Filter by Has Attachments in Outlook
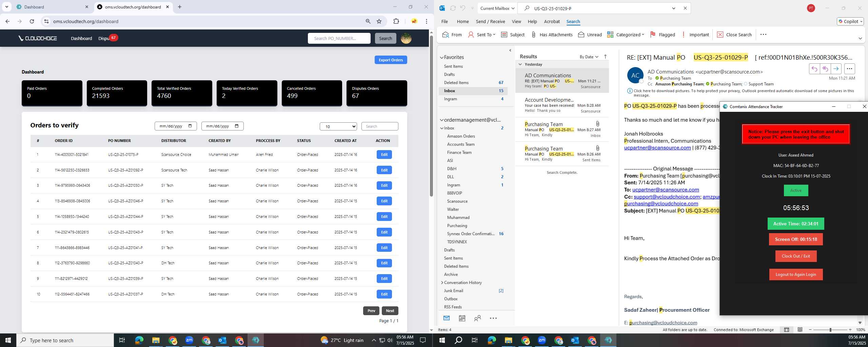Screen dimensions: 868x347 (x=551, y=35)
